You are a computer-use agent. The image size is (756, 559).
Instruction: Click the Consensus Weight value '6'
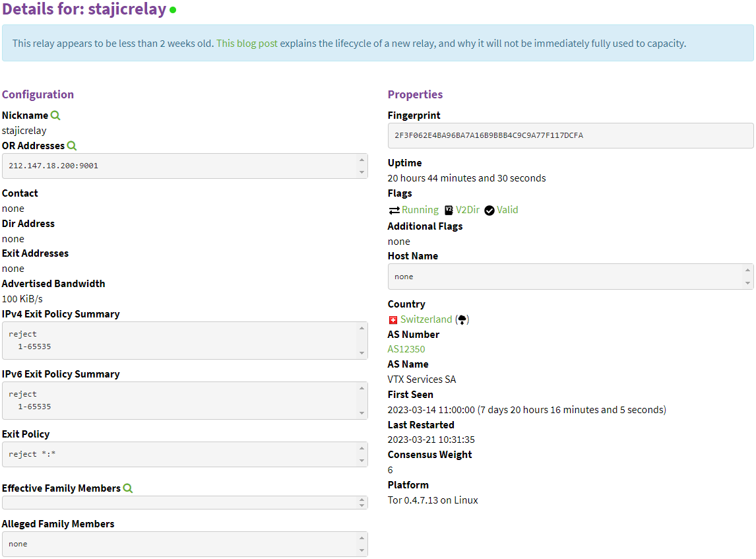[x=391, y=471]
